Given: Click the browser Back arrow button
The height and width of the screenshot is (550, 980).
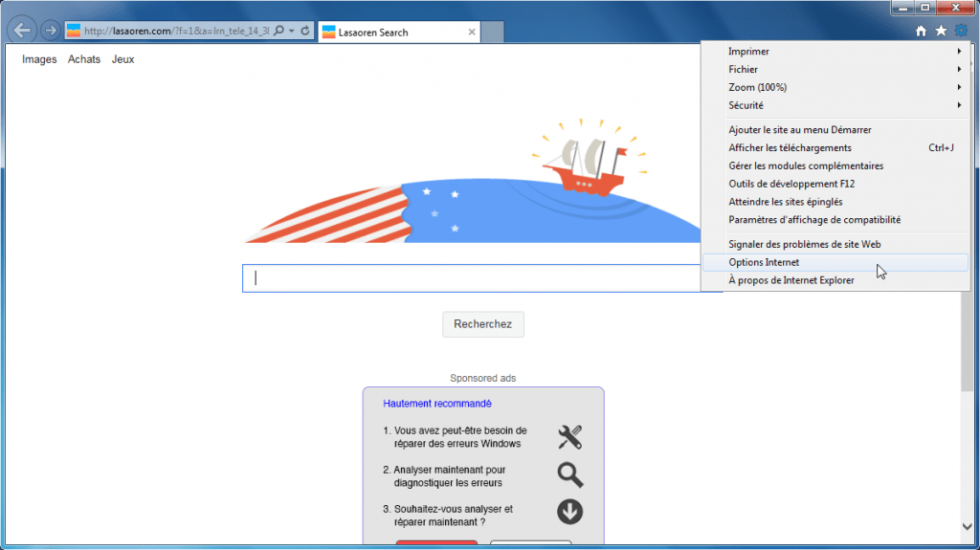Looking at the screenshot, I should pyautogui.click(x=22, y=30).
